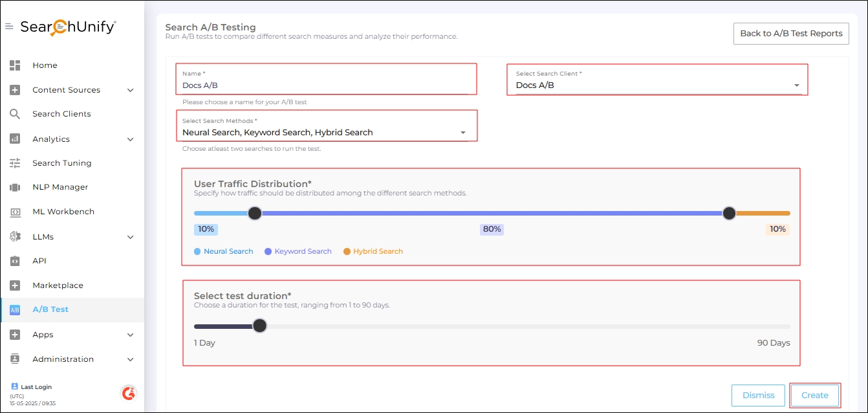Click the Create button

click(x=814, y=396)
